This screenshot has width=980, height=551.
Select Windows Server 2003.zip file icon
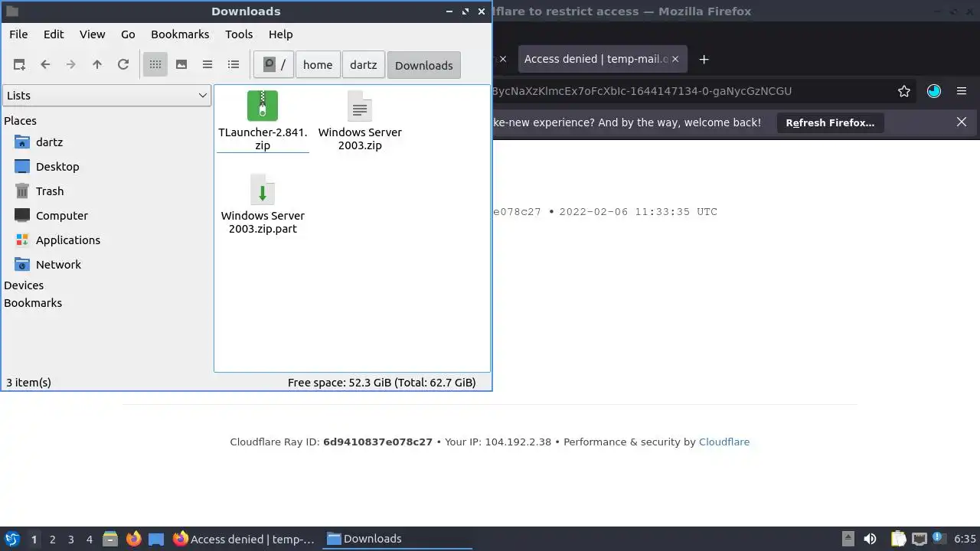(360, 106)
